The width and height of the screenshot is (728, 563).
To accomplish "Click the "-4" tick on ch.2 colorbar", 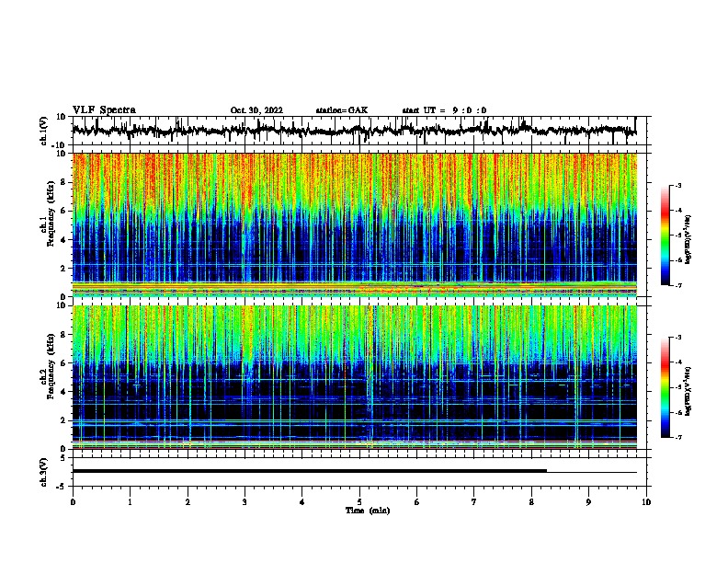I will tap(678, 362).
